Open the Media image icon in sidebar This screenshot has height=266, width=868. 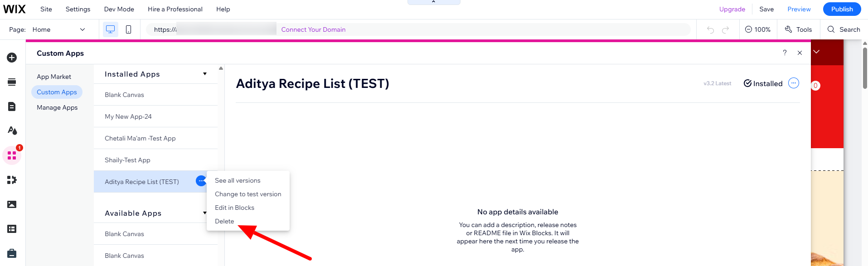click(x=12, y=204)
